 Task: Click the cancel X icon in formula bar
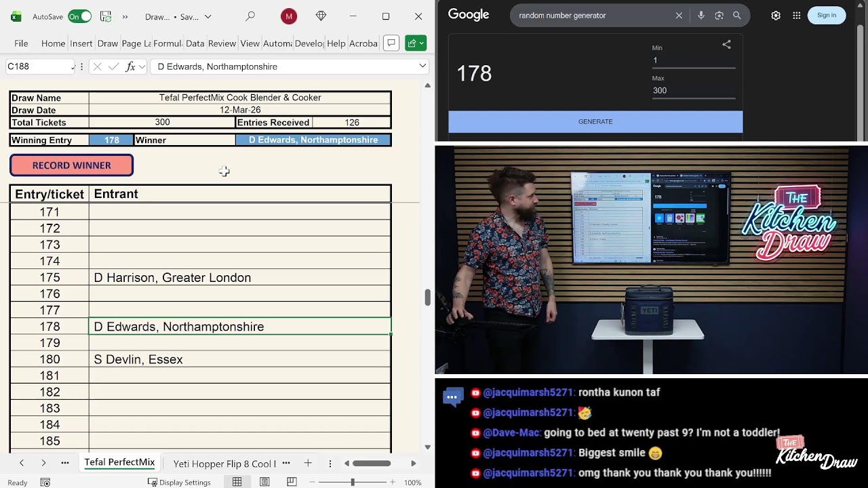(x=97, y=66)
